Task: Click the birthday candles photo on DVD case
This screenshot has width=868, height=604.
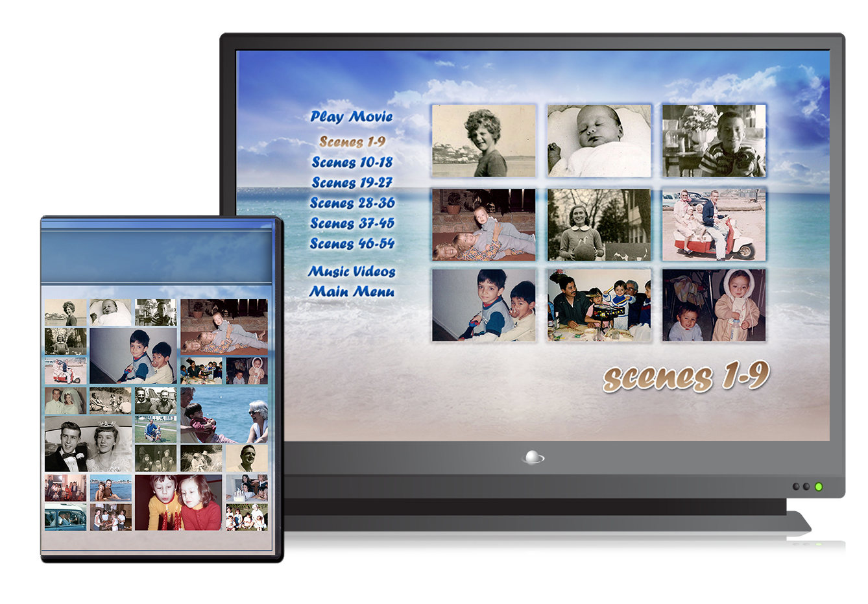Action: 178,502
